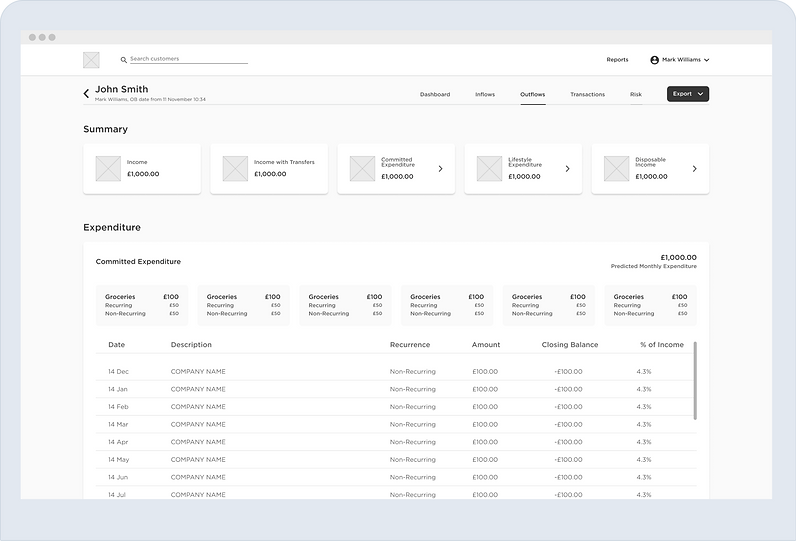Viewport: 796px width, 541px height.
Task: Click Lifestyle Expenditure card image placeholder
Action: [489, 168]
